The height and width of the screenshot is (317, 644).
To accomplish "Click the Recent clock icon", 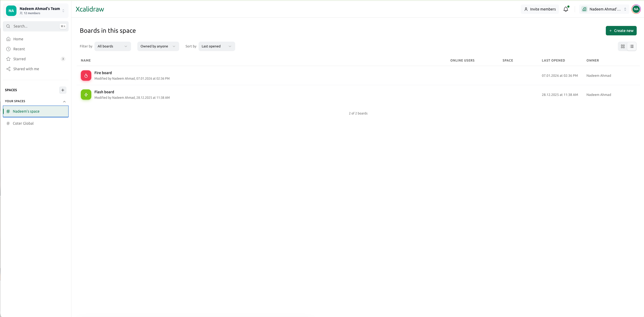I will 8,49.
